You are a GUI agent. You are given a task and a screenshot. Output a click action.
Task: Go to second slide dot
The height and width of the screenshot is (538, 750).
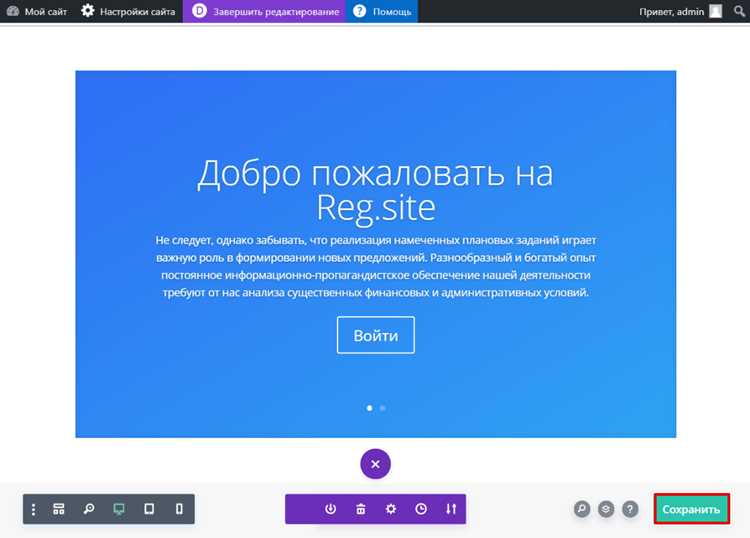[383, 408]
